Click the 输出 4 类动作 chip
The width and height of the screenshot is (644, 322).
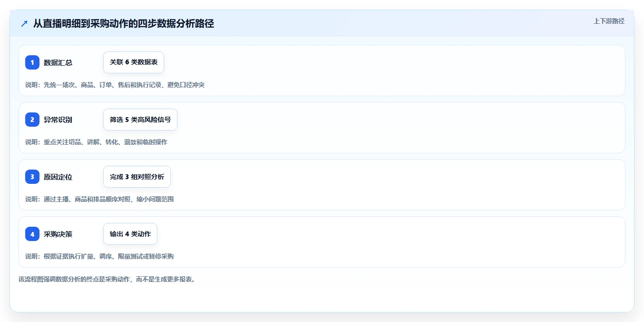[x=130, y=234]
